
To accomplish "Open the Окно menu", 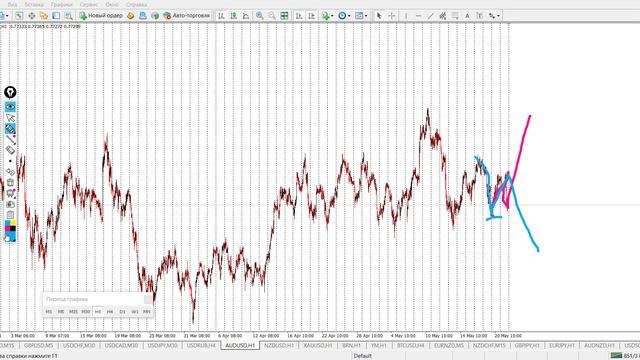I will coord(111,4).
